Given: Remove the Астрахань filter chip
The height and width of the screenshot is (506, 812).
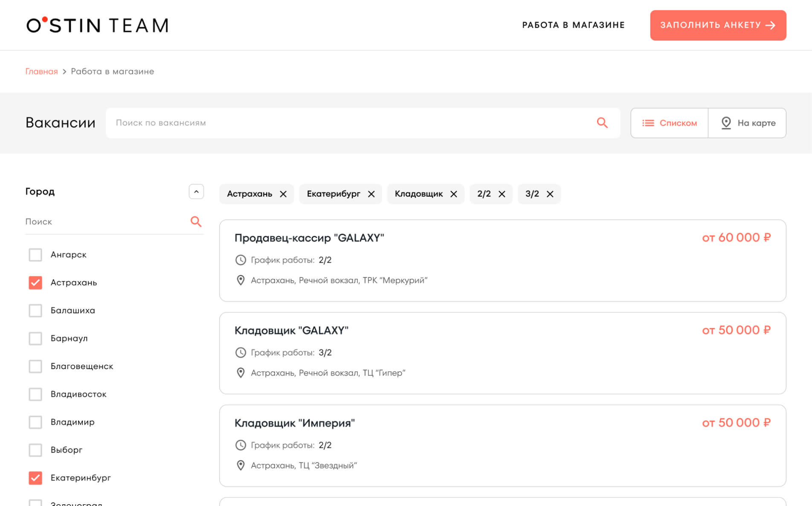Looking at the screenshot, I should [283, 194].
